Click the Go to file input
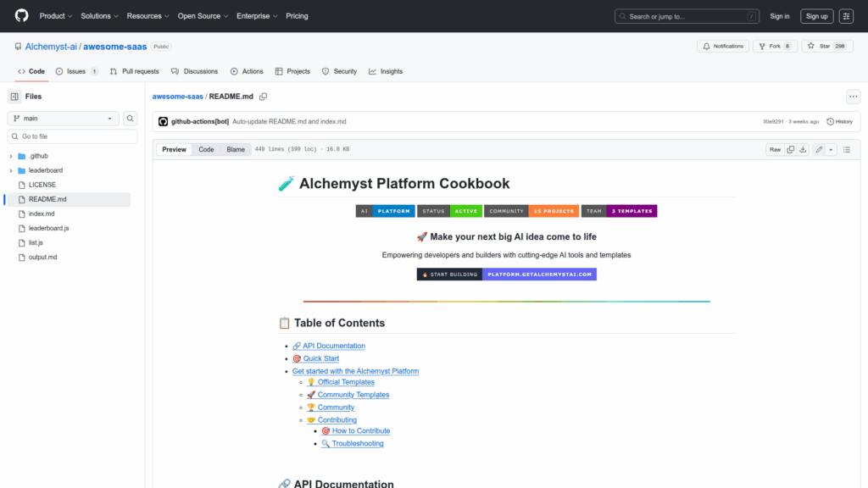Screen dimensions: 868x488 [73, 136]
